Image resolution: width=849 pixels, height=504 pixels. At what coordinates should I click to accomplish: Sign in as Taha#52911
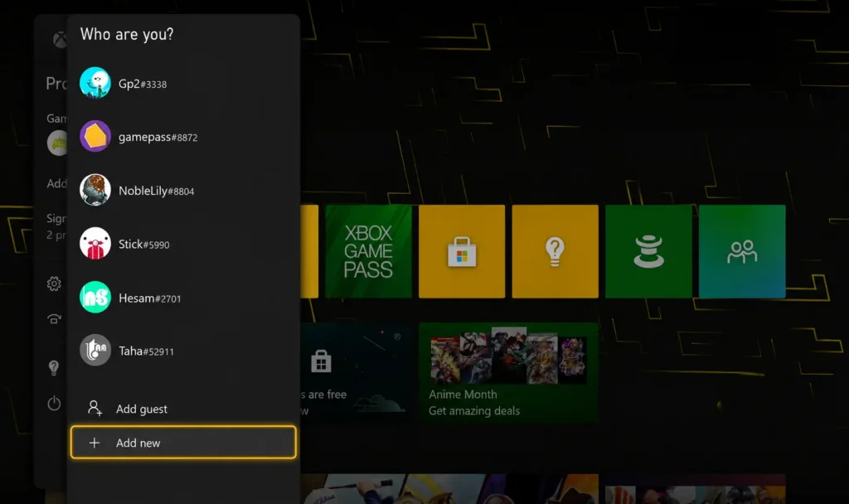(x=183, y=351)
